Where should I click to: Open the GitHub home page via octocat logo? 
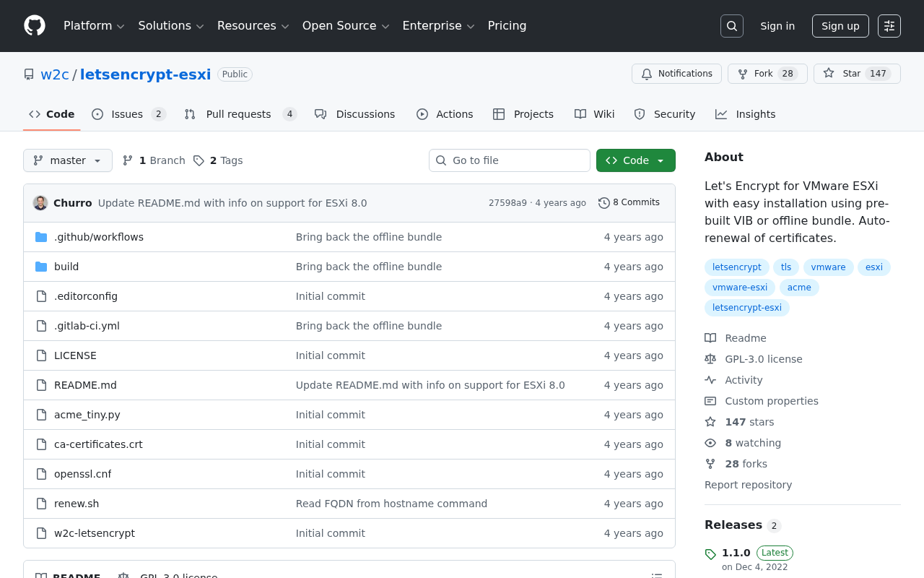(x=34, y=26)
